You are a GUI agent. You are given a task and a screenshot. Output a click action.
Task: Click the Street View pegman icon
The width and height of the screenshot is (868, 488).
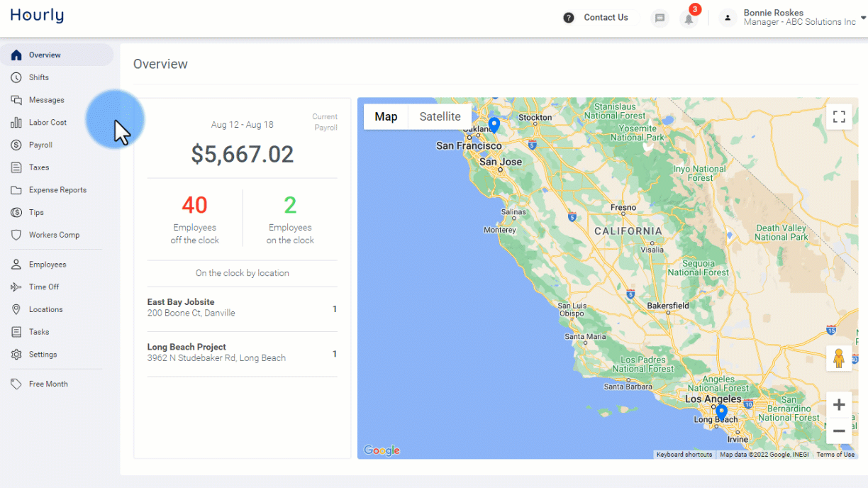[839, 358]
